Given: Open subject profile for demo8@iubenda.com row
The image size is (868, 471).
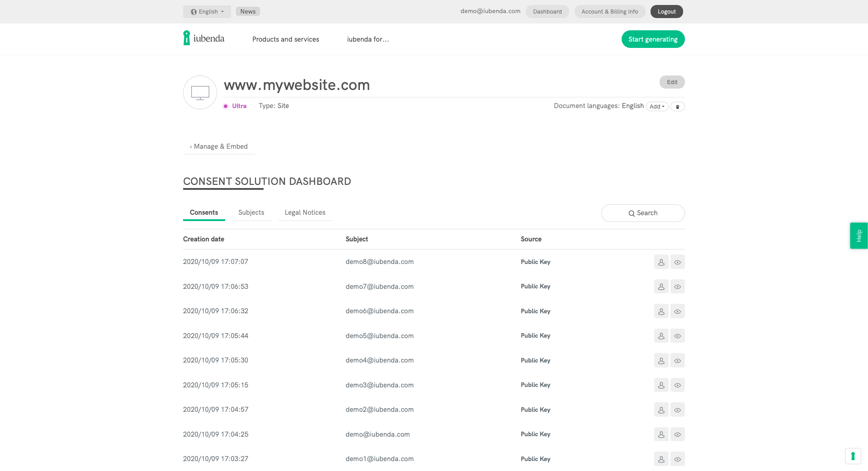Looking at the screenshot, I should pos(661,262).
